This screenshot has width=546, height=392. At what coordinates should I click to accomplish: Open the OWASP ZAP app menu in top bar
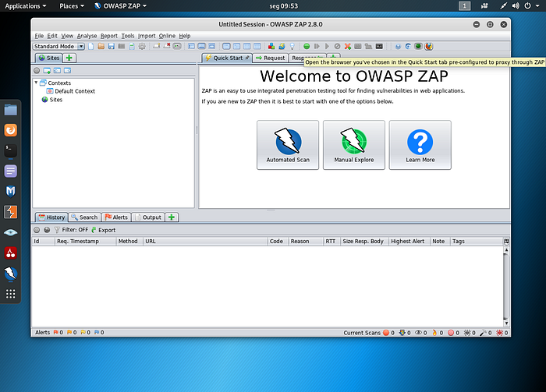coord(120,6)
